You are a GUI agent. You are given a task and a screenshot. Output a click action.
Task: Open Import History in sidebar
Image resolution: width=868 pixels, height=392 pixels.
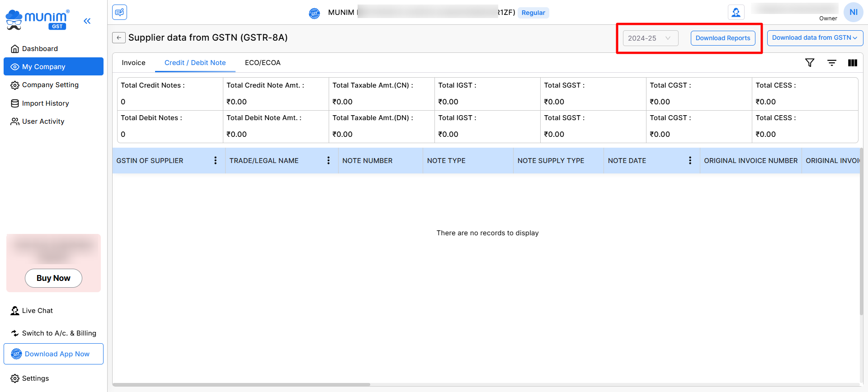[x=45, y=103]
